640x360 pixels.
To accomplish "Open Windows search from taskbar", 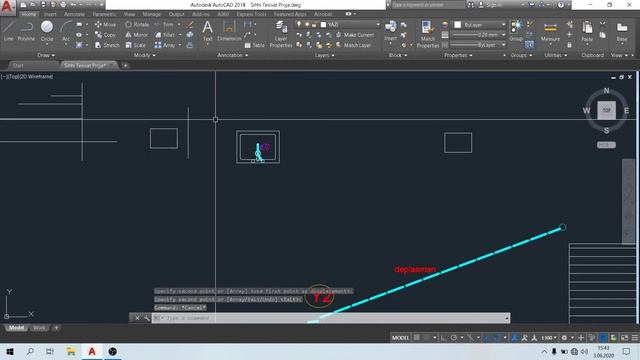I will pos(30,351).
